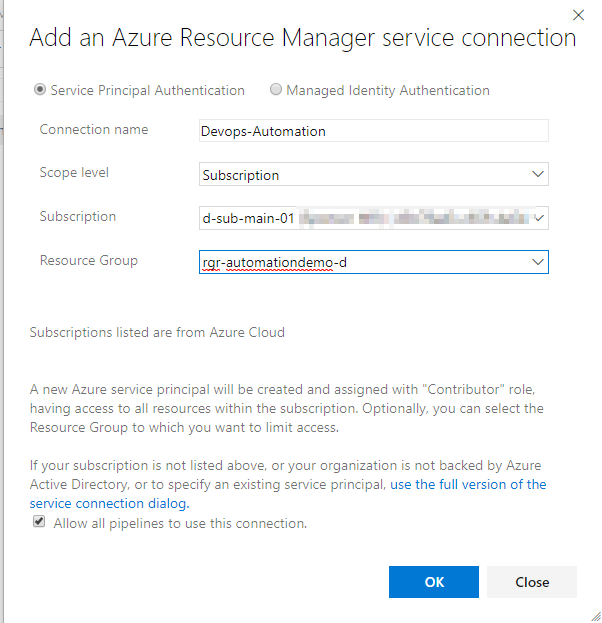Click the 'Subscriptions listed are from Azure Cloud' text

click(x=157, y=332)
